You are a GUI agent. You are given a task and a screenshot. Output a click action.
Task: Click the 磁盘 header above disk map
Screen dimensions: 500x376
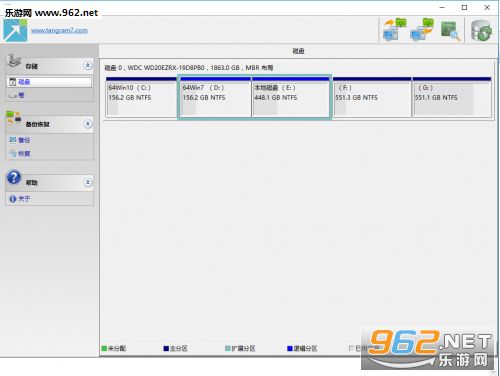[x=298, y=51]
